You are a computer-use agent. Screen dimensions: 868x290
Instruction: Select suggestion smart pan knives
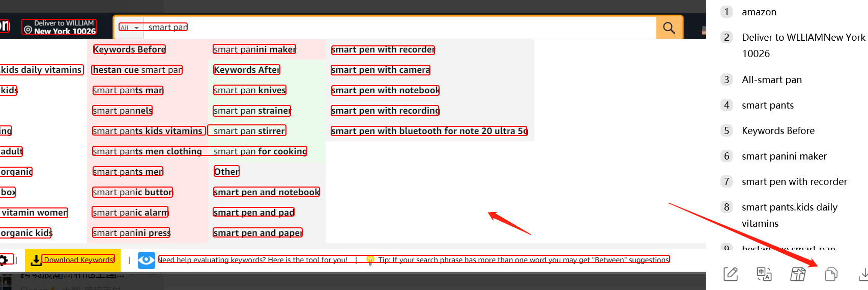click(250, 90)
